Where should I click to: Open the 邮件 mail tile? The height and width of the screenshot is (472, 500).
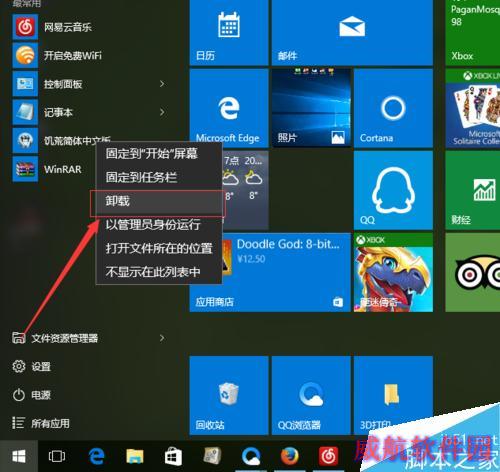coord(352,33)
